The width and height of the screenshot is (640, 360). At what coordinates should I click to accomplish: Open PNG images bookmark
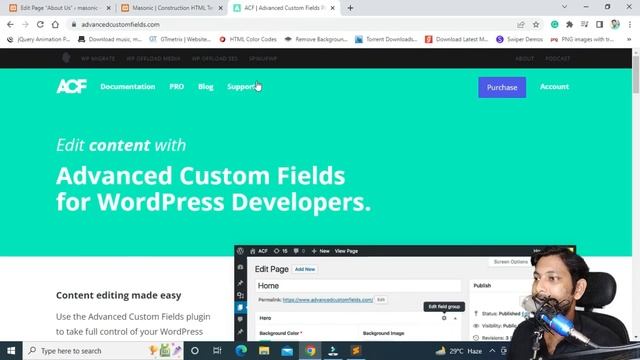tap(582, 39)
